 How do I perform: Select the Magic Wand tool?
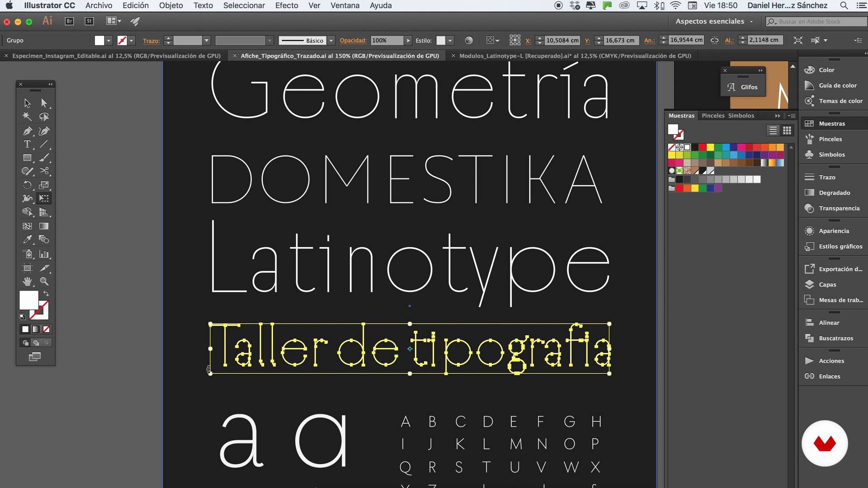27,117
